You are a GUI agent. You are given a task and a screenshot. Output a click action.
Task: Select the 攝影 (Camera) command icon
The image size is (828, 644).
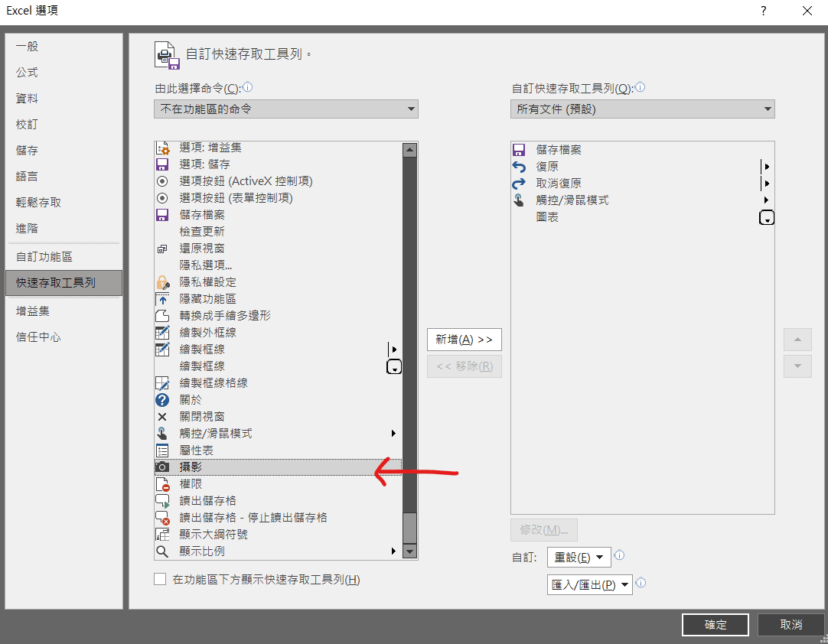point(162,466)
